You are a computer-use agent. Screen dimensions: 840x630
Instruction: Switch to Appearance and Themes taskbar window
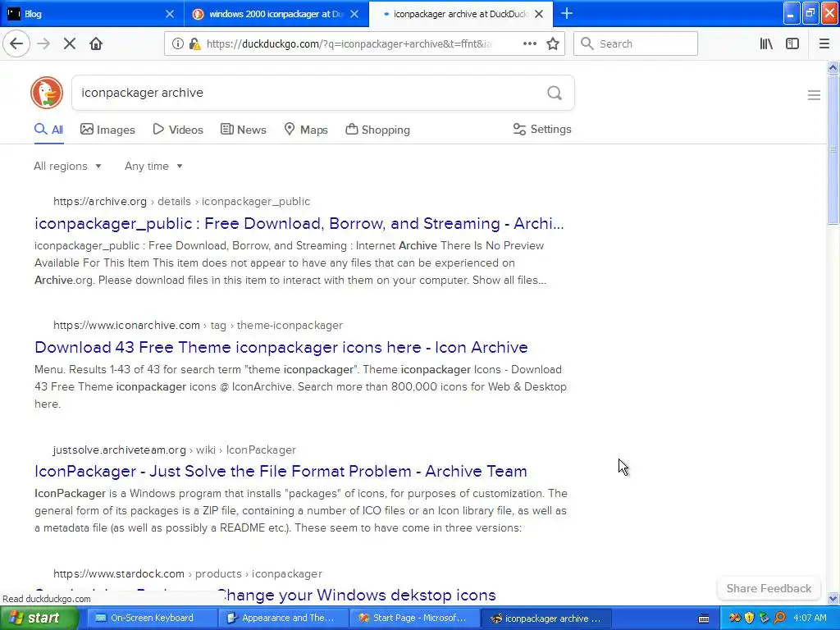[283, 618]
